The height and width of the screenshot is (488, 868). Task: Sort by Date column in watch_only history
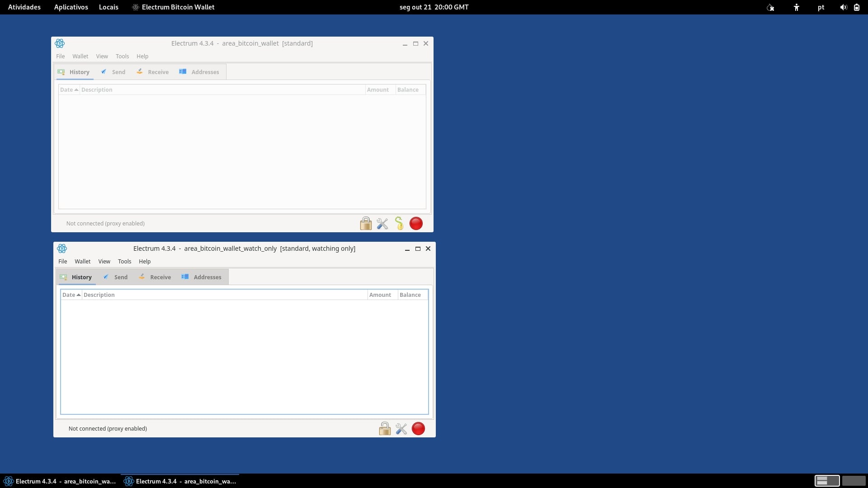71,295
